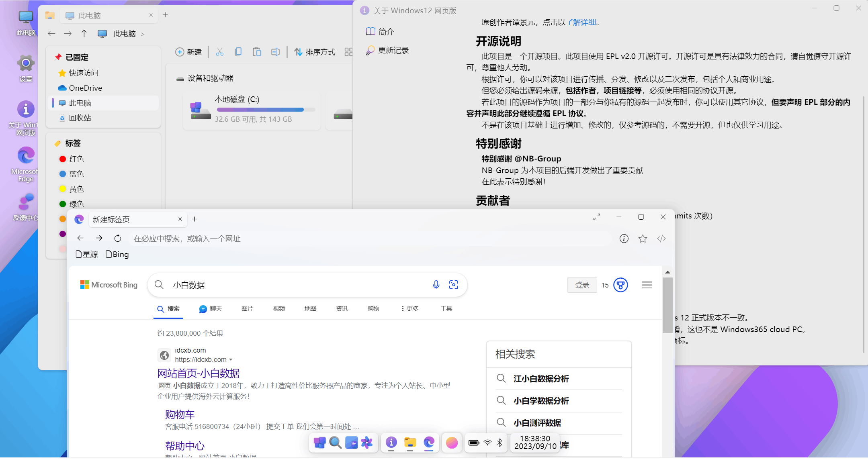Click the 登录 button on Bing
The width and height of the screenshot is (868, 459).
tap(582, 285)
